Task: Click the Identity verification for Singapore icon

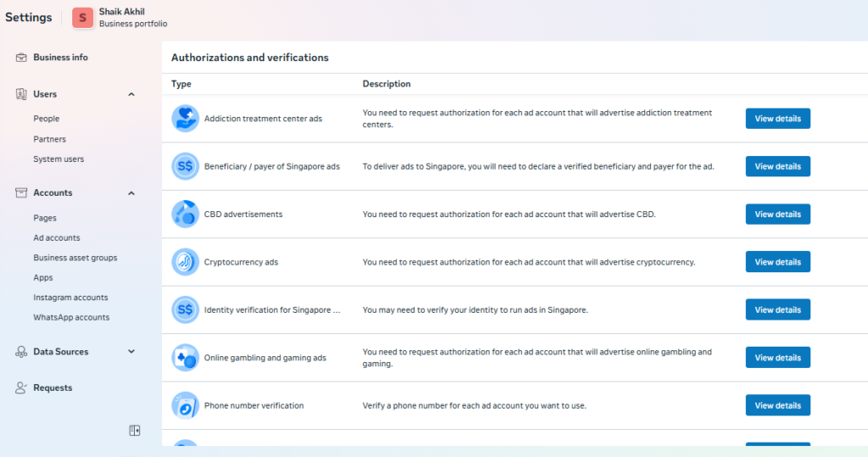Action: point(185,310)
